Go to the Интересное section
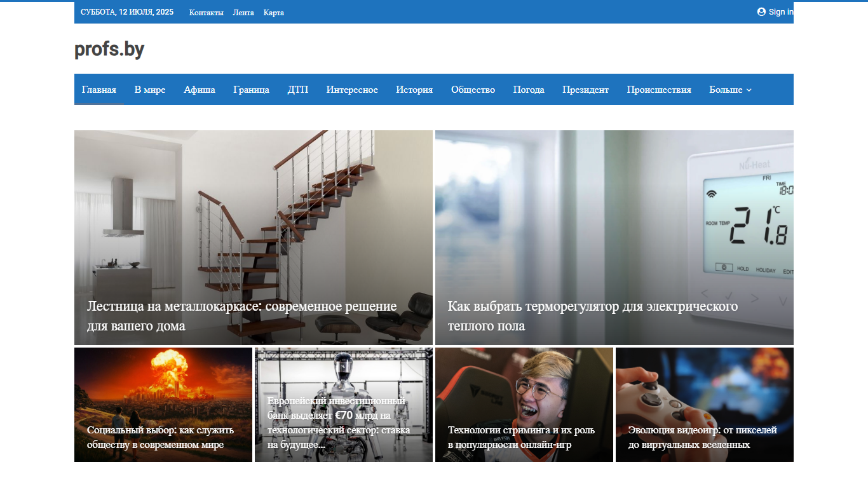The width and height of the screenshot is (868, 488). 352,90
